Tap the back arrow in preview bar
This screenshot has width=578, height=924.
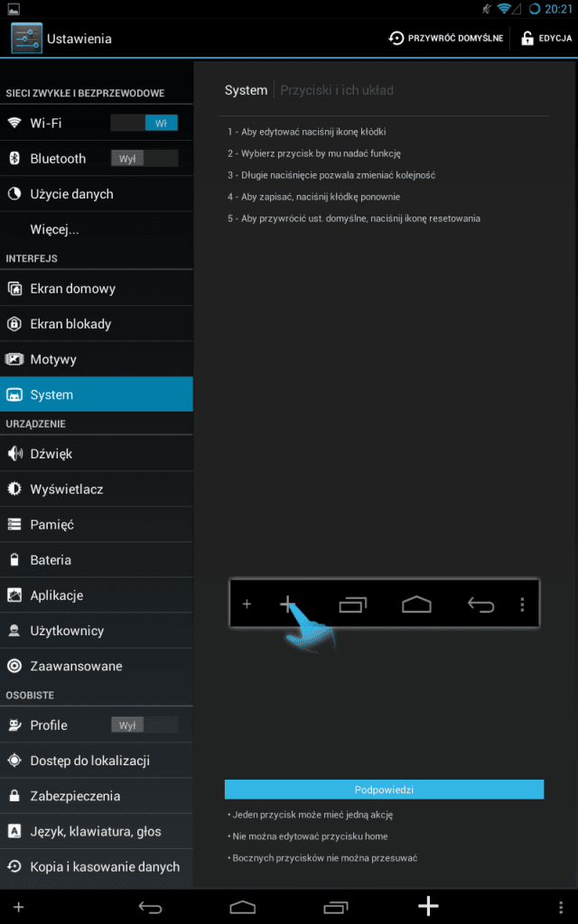480,605
